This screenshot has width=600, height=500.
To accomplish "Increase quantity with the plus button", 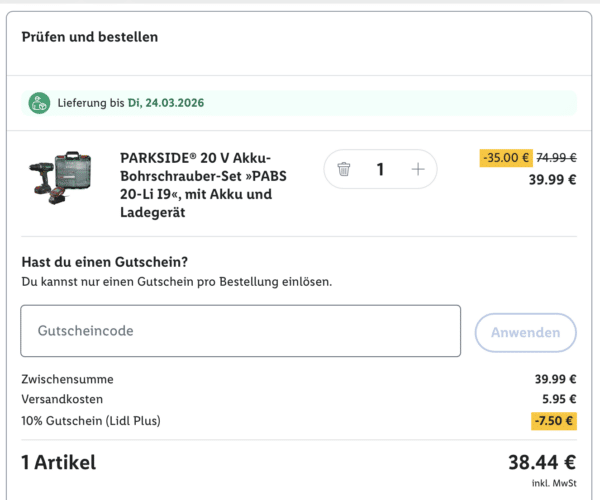I will 418,169.
